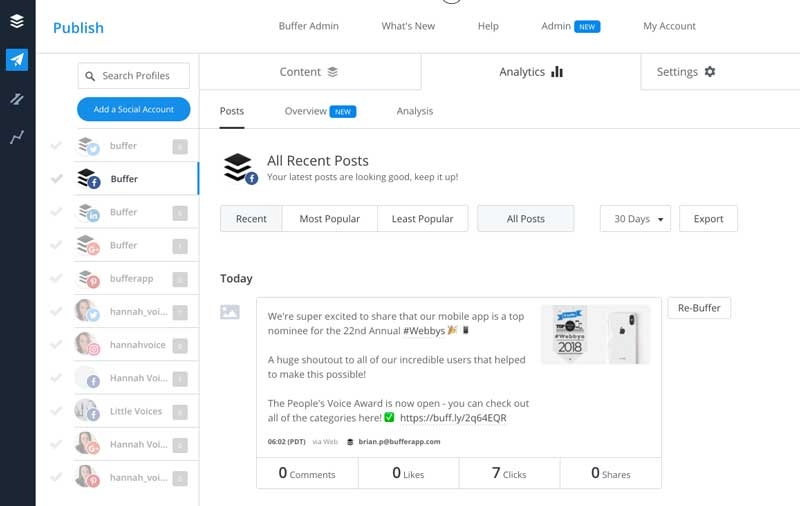Select the Little Voices profile avatar
The width and height of the screenshot is (800, 506).
pyautogui.click(x=87, y=411)
